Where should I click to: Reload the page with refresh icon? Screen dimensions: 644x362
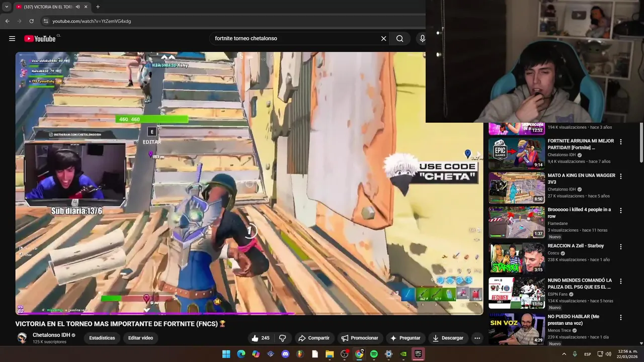(x=31, y=21)
